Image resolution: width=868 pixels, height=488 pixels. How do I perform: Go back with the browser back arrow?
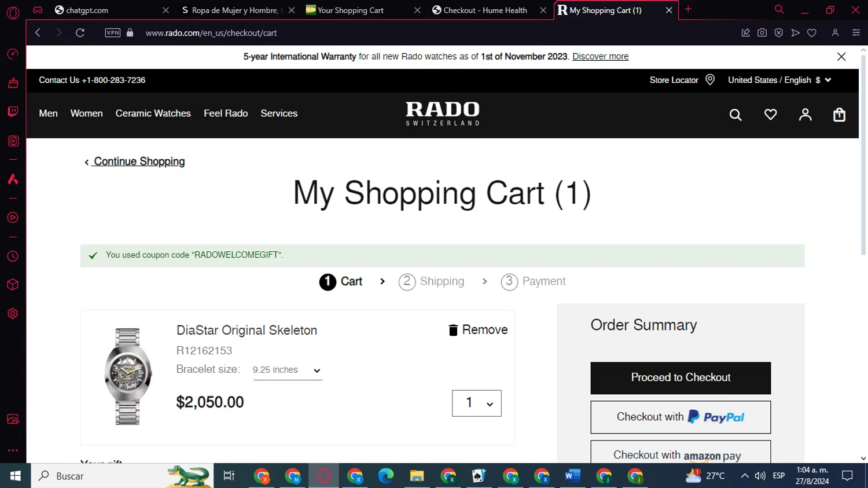(x=38, y=33)
